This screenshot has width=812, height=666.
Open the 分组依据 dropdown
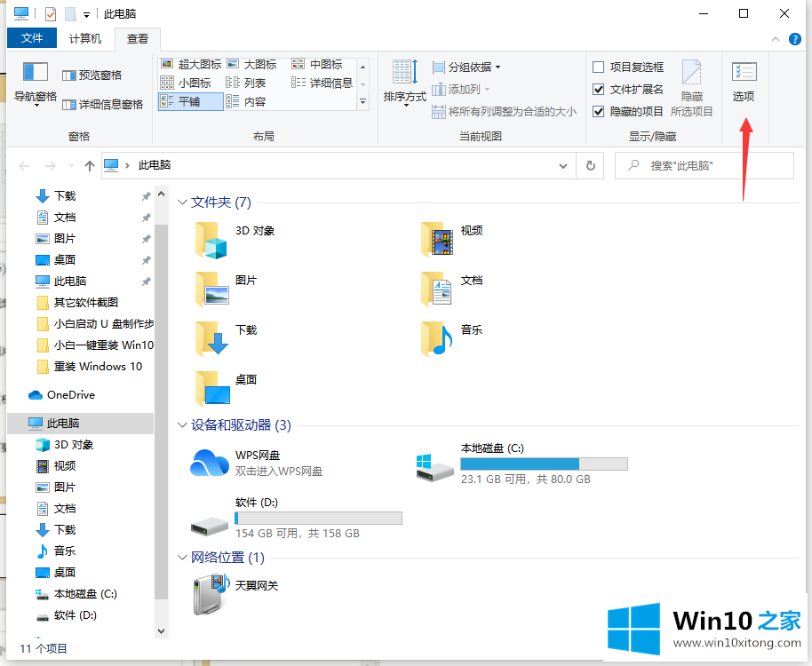(x=466, y=67)
